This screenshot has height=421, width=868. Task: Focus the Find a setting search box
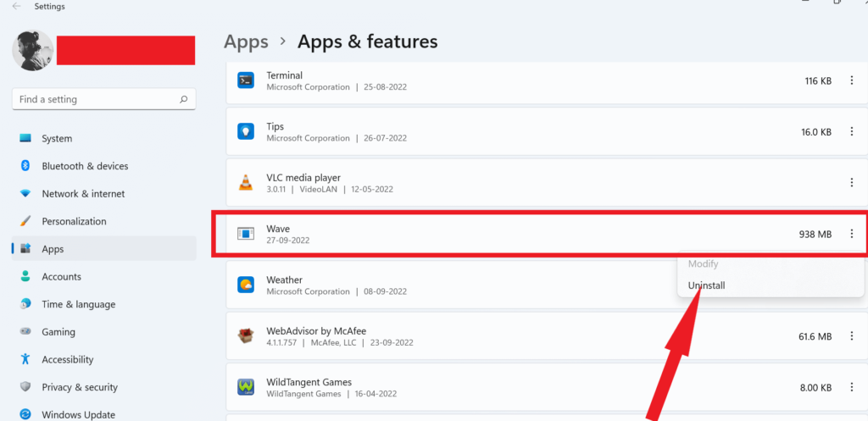point(103,100)
